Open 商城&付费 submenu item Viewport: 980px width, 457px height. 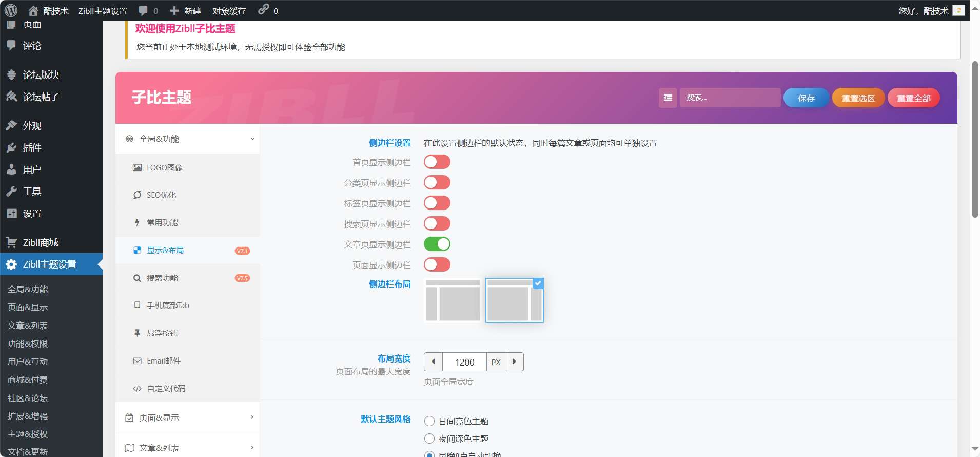28,380
